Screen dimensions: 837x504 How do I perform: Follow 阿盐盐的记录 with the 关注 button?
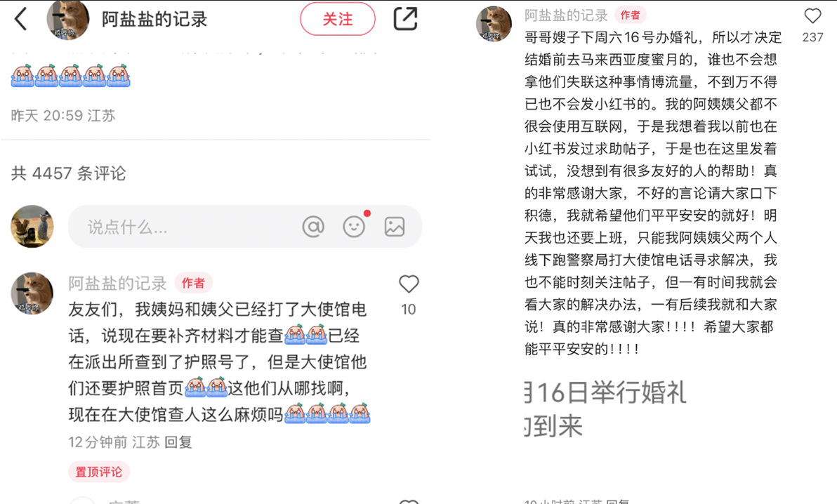pyautogui.click(x=337, y=19)
